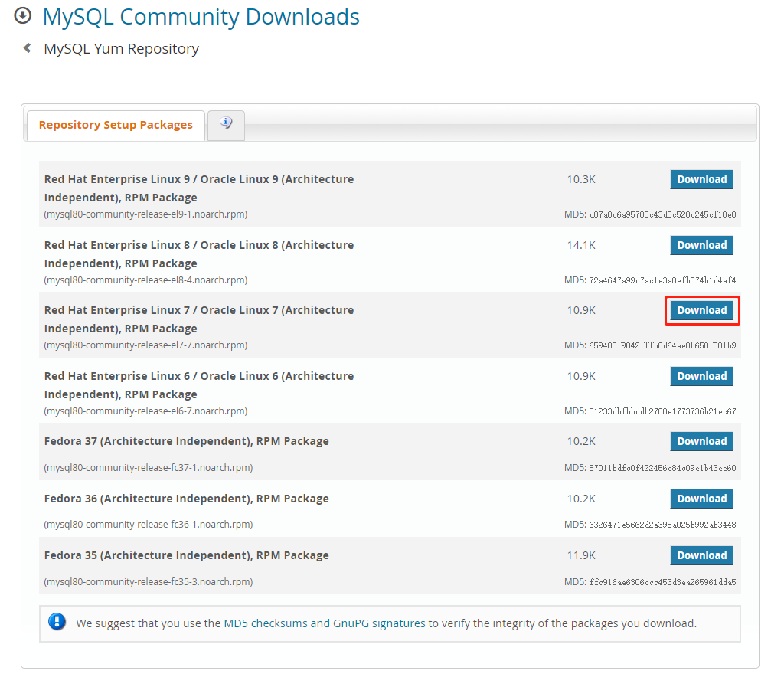Screen dimensions: 784x687
Task: Click the download circle icon beside the page title
Action: click(22, 15)
